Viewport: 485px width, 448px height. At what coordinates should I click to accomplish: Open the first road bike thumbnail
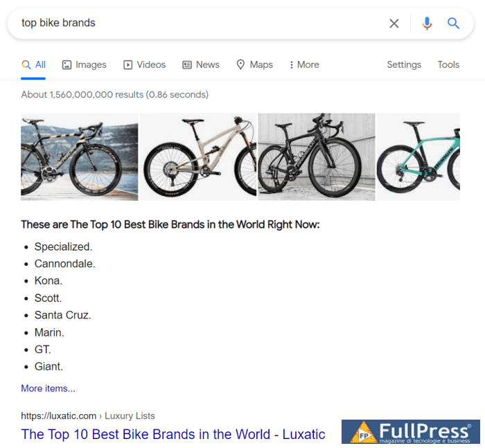[80, 157]
